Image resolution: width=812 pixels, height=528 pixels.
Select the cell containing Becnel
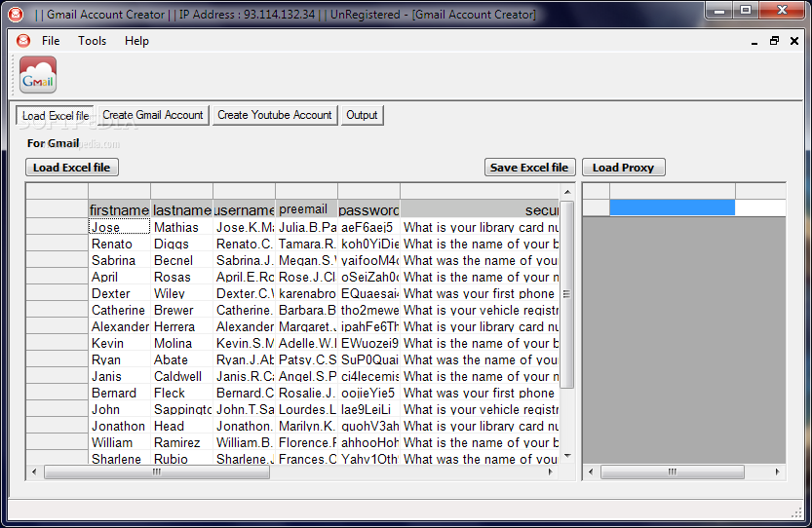[181, 260]
